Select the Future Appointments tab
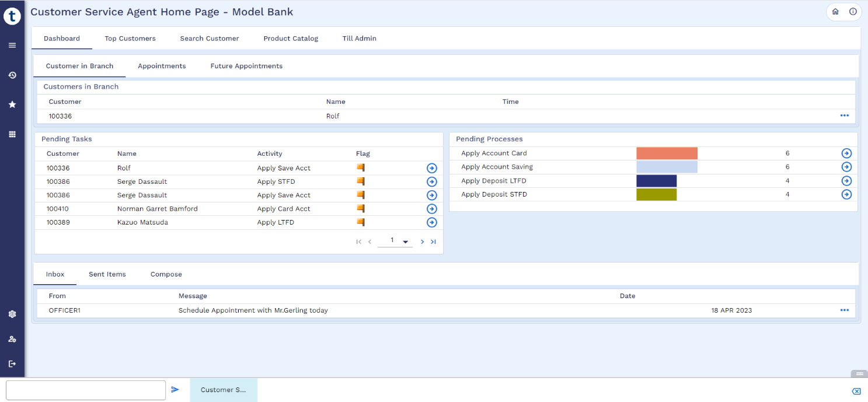The width and height of the screenshot is (868, 402). pyautogui.click(x=246, y=66)
